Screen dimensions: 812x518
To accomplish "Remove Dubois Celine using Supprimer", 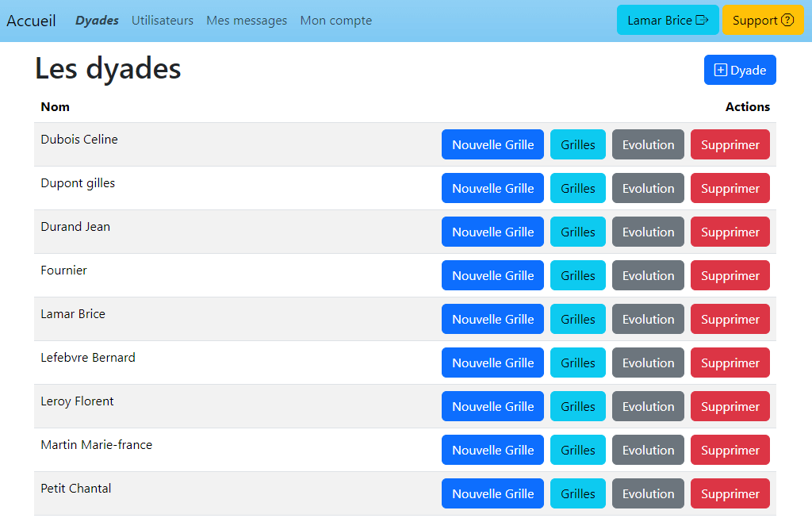I will 730,144.
